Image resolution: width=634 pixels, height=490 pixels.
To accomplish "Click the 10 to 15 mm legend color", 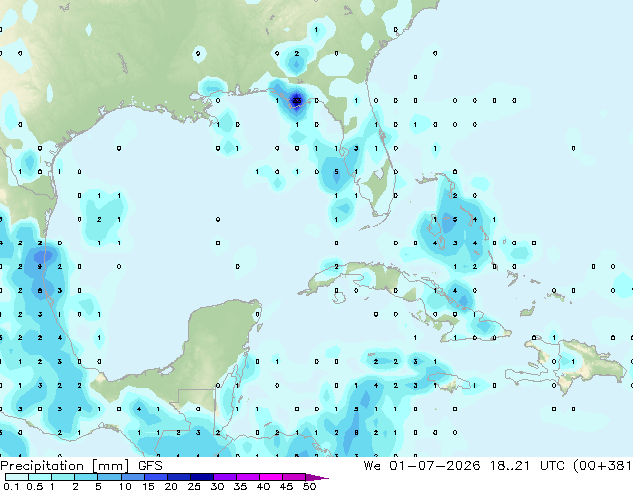I will [133, 477].
